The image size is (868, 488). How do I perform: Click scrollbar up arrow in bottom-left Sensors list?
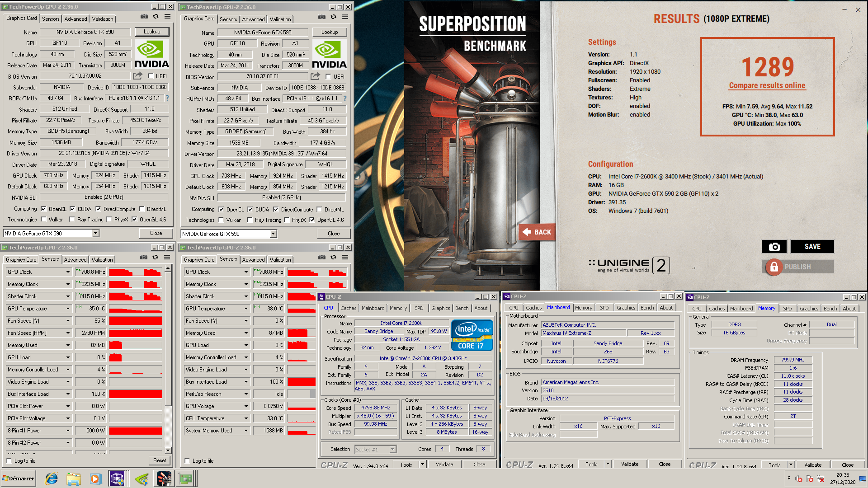168,268
